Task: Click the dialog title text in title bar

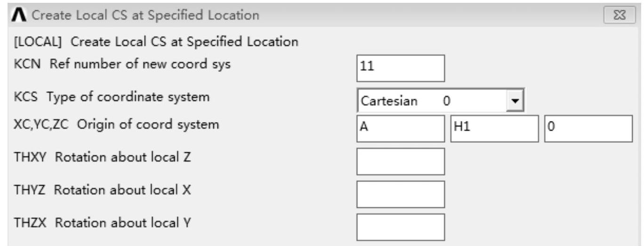Action: coord(145,16)
